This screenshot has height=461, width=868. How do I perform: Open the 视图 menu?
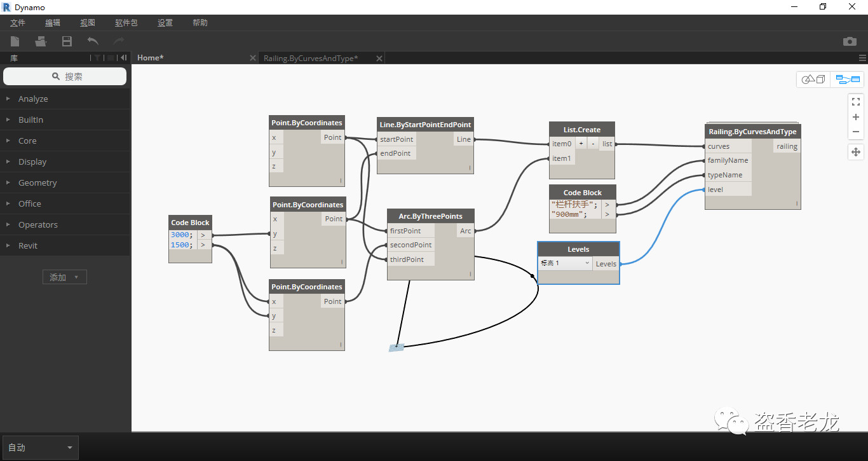(x=88, y=23)
